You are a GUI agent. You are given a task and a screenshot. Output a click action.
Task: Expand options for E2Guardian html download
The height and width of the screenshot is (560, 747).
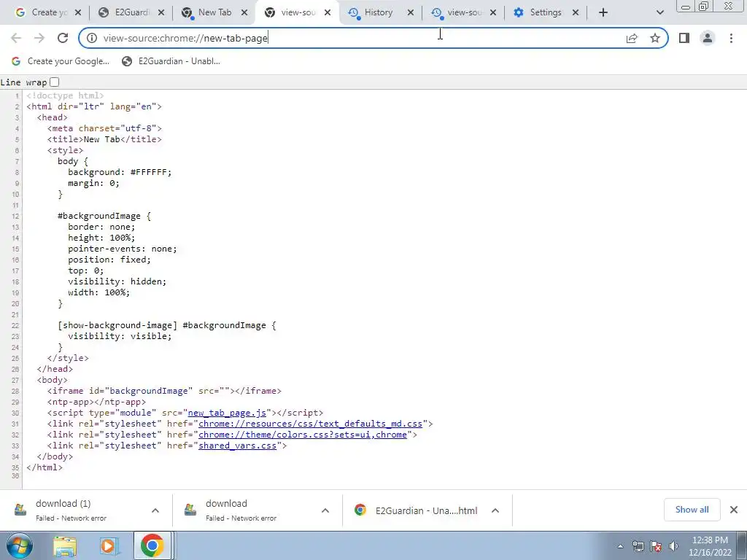click(x=495, y=510)
